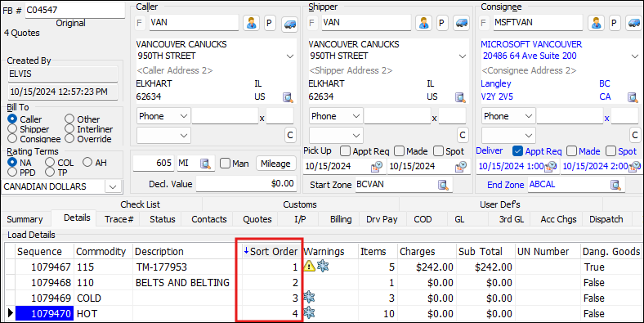
Task: Click the FB # field C04547
Action: [x=75, y=11]
